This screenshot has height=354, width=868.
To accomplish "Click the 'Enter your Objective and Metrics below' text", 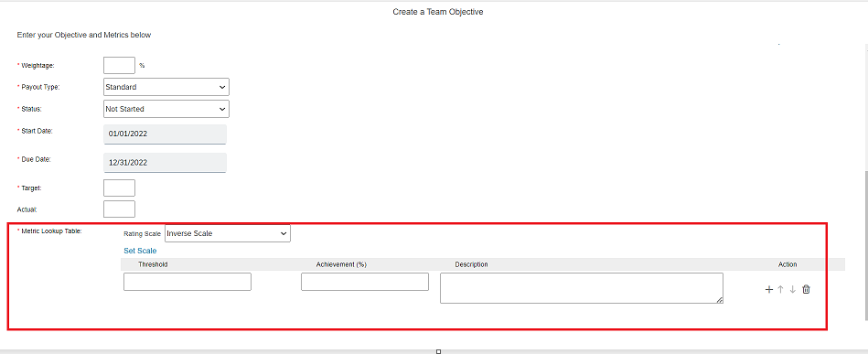I will pyautogui.click(x=84, y=35).
